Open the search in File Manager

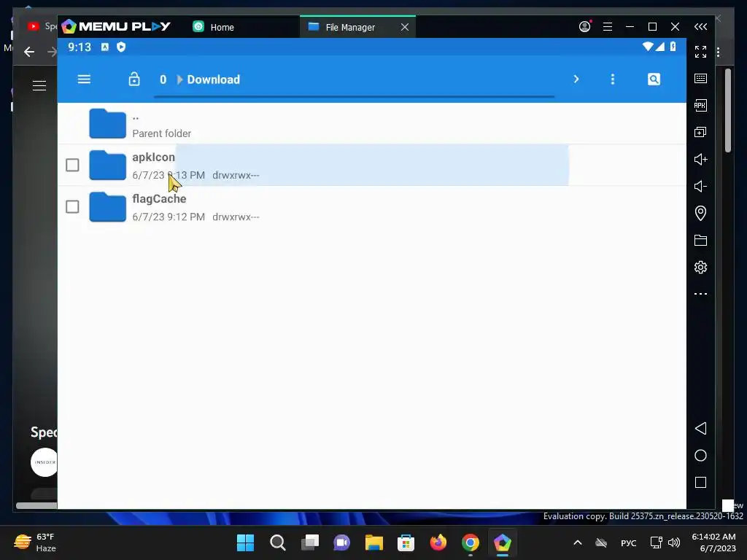pos(654,79)
